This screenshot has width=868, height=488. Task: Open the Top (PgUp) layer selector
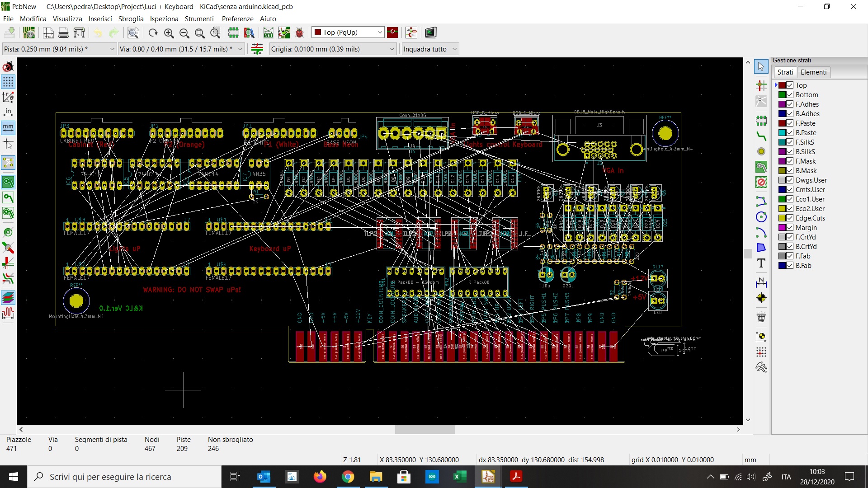click(x=348, y=33)
